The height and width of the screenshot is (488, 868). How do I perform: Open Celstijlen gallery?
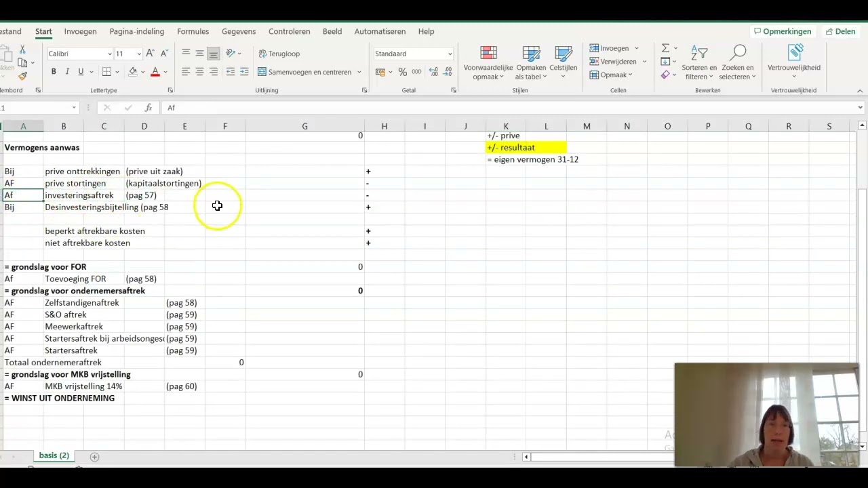(x=564, y=63)
